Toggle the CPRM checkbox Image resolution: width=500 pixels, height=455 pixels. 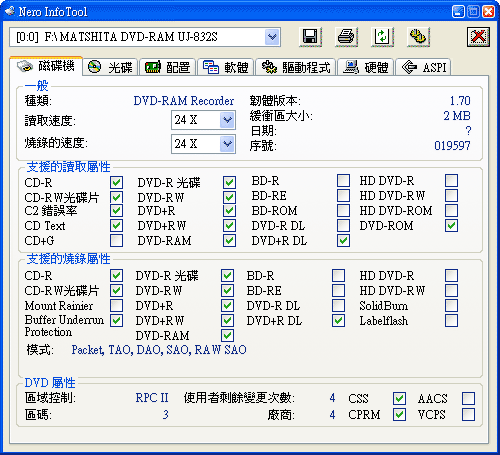pos(399,415)
